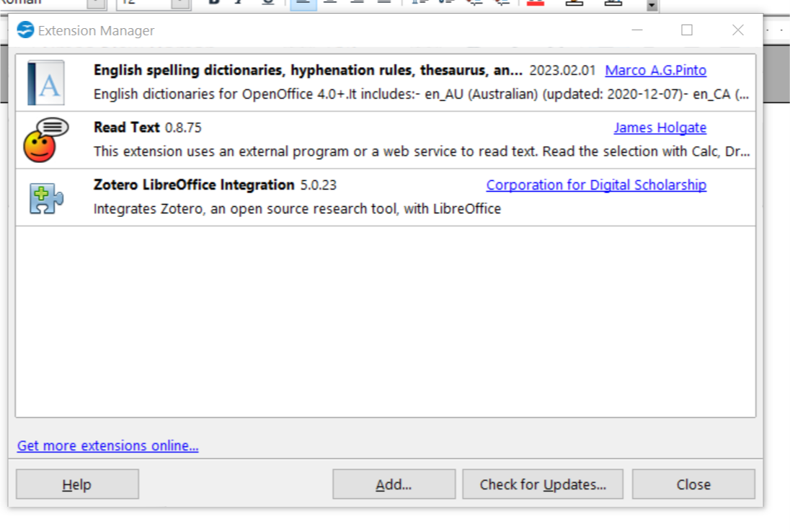Click Check for Updates button
790x532 pixels.
point(543,484)
